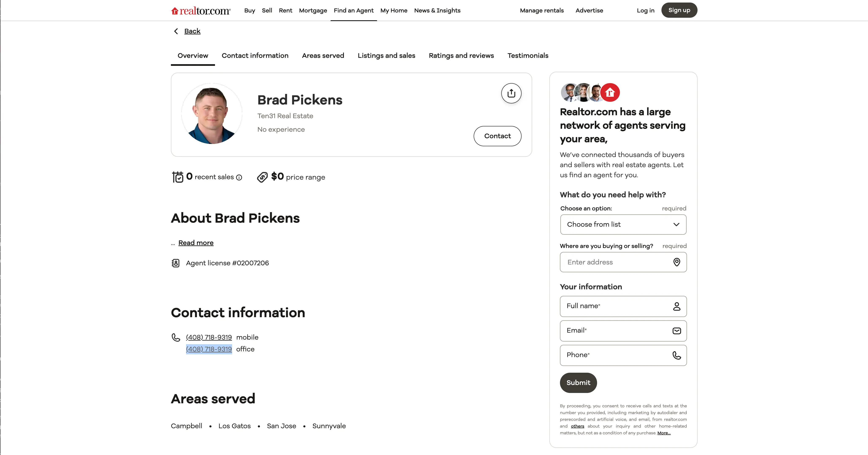This screenshot has height=455, width=868.
Task: Switch to the Testimonials tab
Action: (x=528, y=56)
